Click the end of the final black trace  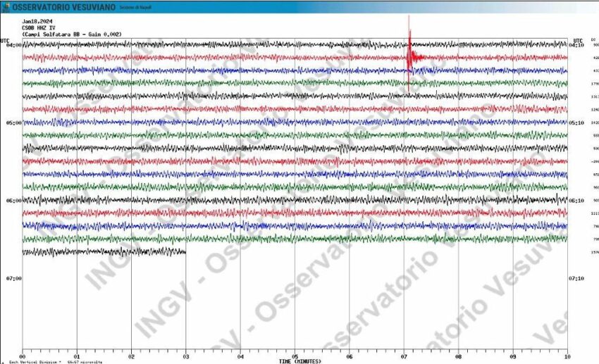pos(185,252)
